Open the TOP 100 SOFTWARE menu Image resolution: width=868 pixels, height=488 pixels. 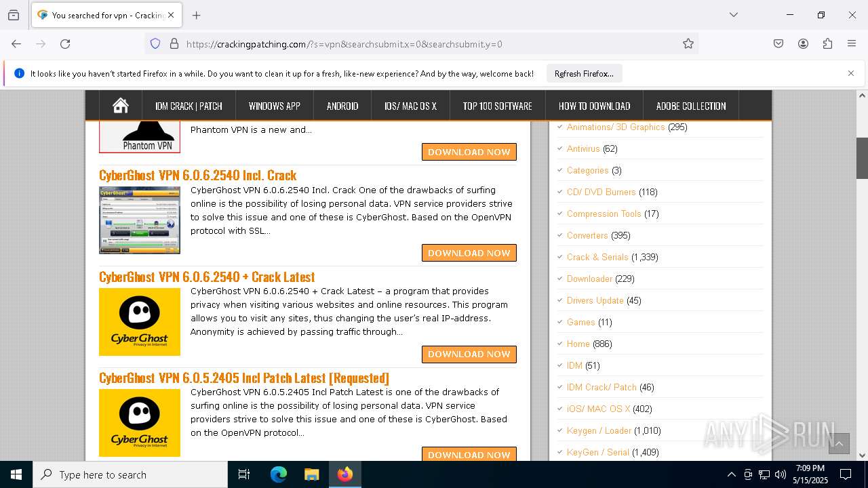coord(497,106)
